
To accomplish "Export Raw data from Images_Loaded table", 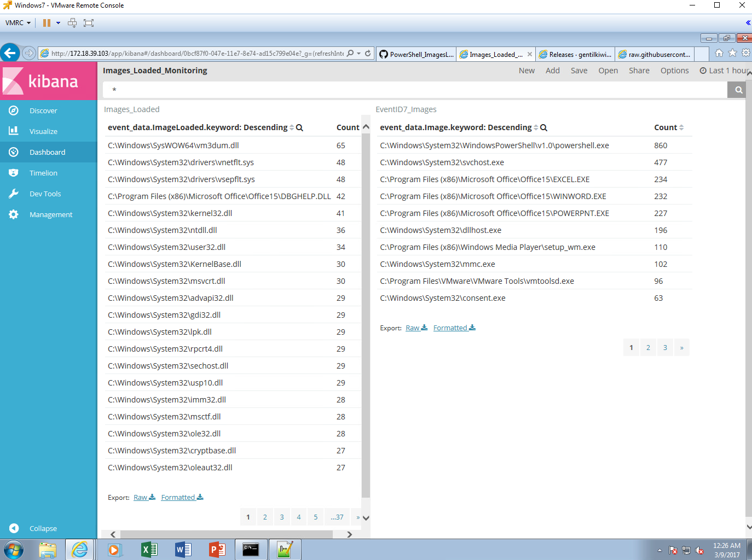I will (x=144, y=498).
